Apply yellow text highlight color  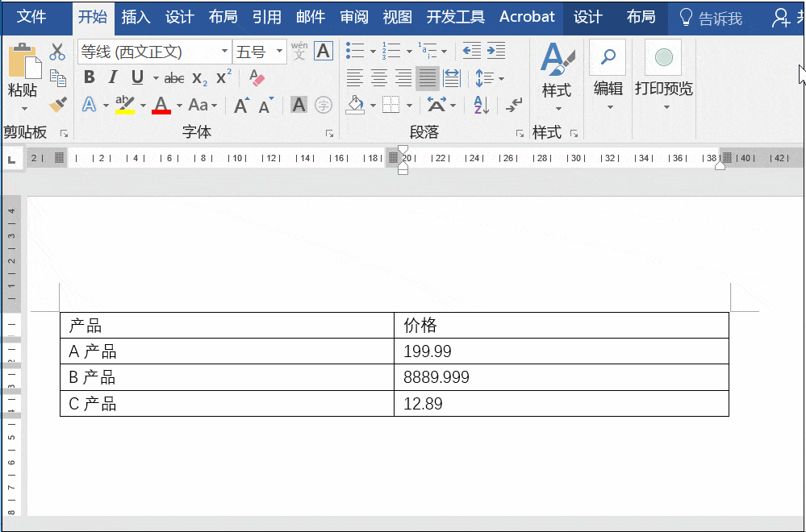[x=125, y=105]
